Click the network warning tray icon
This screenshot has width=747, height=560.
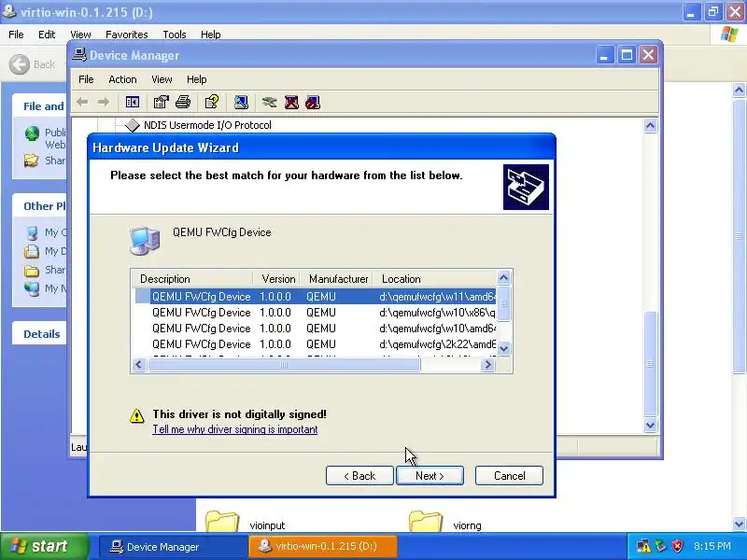643,546
